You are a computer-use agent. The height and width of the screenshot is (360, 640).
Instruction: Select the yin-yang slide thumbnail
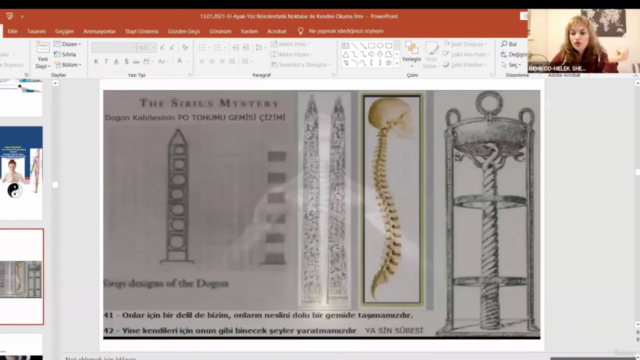pyautogui.click(x=21, y=173)
